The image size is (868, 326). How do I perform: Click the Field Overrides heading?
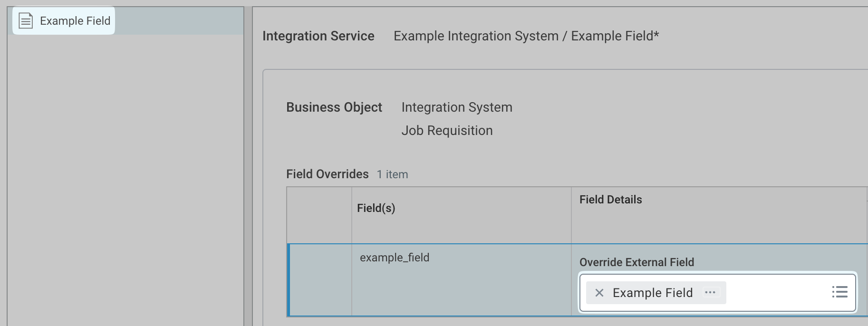(x=327, y=174)
